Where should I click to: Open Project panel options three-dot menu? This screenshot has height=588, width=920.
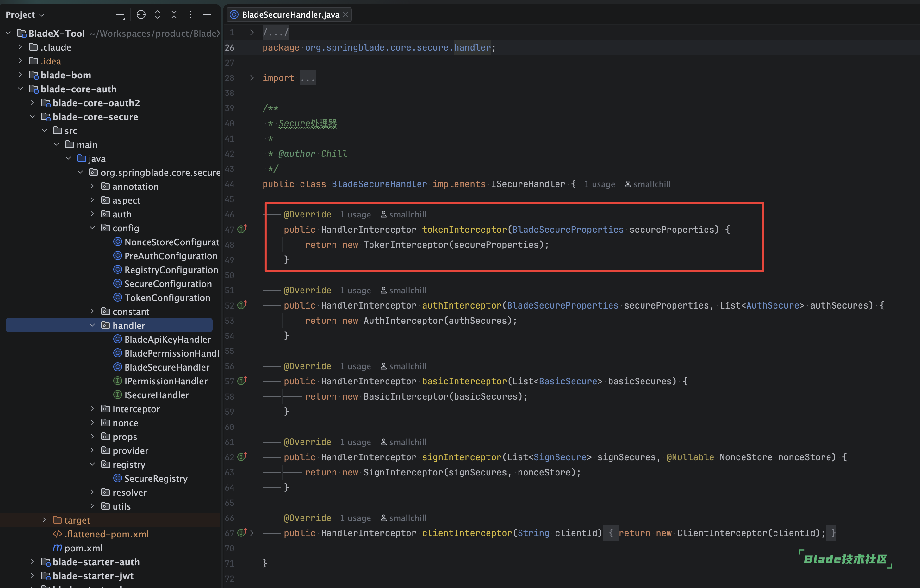(x=190, y=15)
